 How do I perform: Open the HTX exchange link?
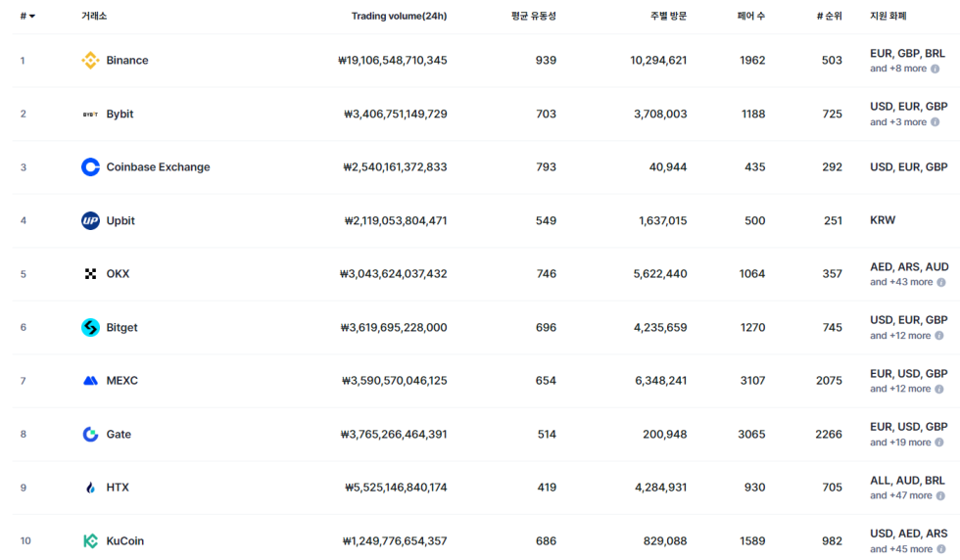point(118,488)
